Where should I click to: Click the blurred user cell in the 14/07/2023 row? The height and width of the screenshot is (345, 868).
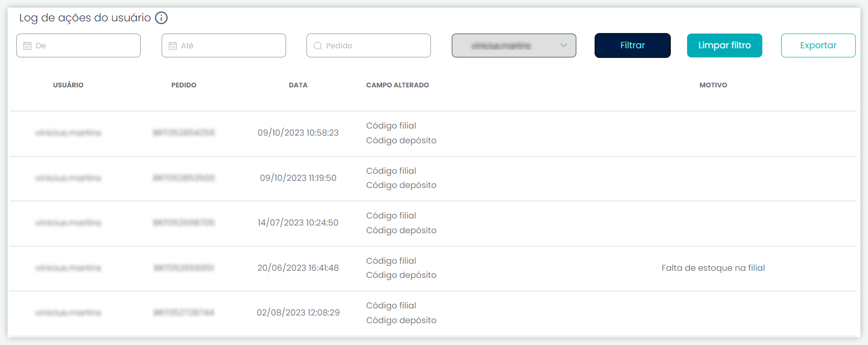coord(68,223)
